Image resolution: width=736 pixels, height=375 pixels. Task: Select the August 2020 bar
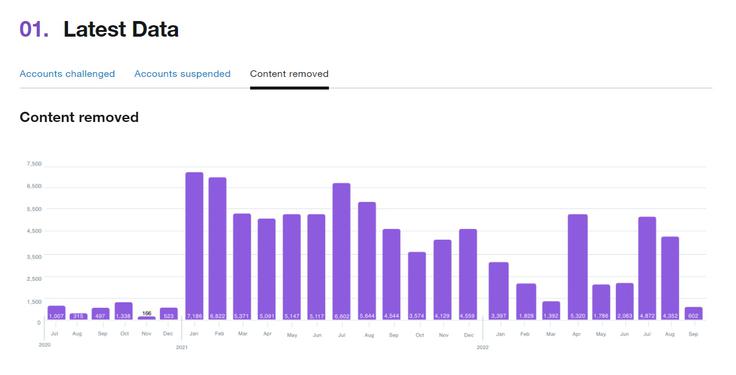click(x=78, y=317)
